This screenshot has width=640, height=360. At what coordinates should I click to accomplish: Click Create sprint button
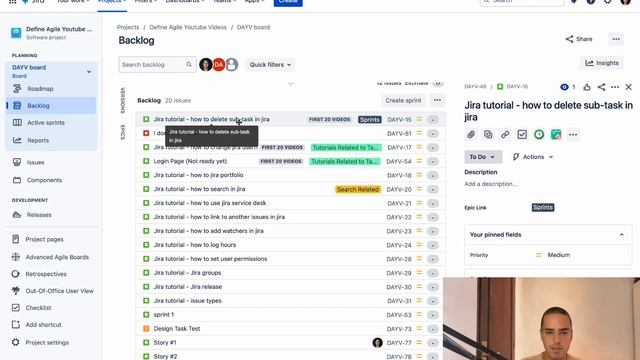click(403, 100)
